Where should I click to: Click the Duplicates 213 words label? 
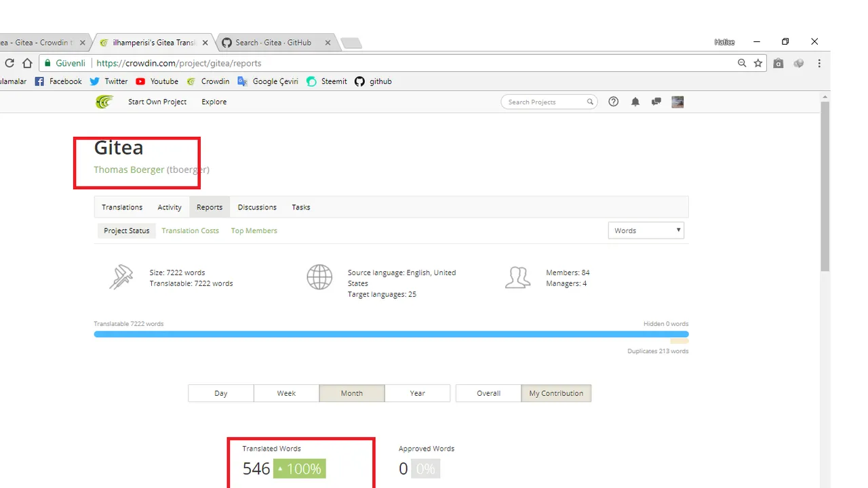click(x=658, y=351)
